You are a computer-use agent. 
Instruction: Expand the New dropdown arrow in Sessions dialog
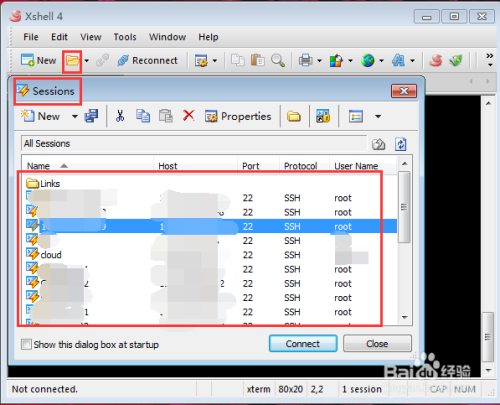(75, 116)
